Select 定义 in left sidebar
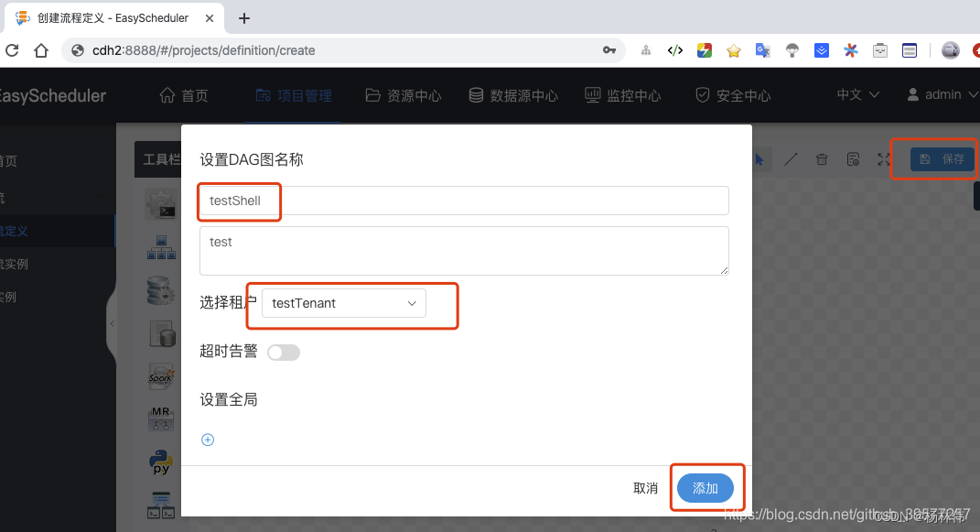The width and height of the screenshot is (980, 532). point(14,231)
